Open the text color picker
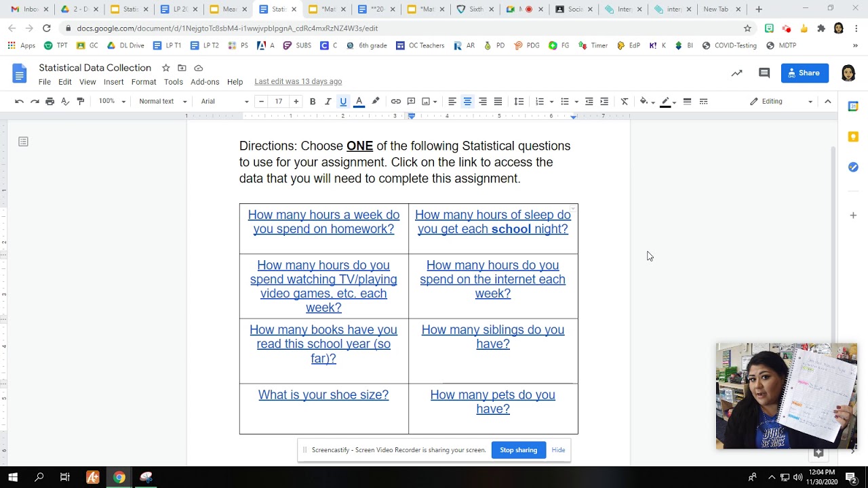The width and height of the screenshot is (868, 488). [x=359, y=102]
